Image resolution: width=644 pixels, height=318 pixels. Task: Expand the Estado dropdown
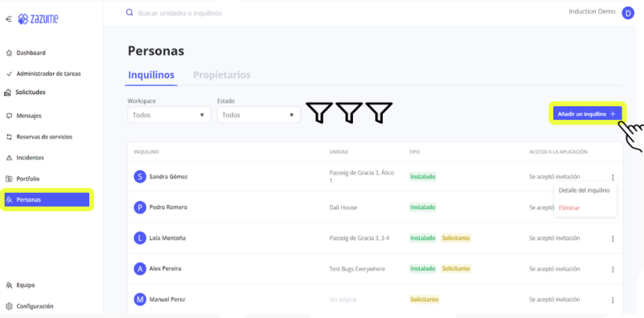point(258,115)
